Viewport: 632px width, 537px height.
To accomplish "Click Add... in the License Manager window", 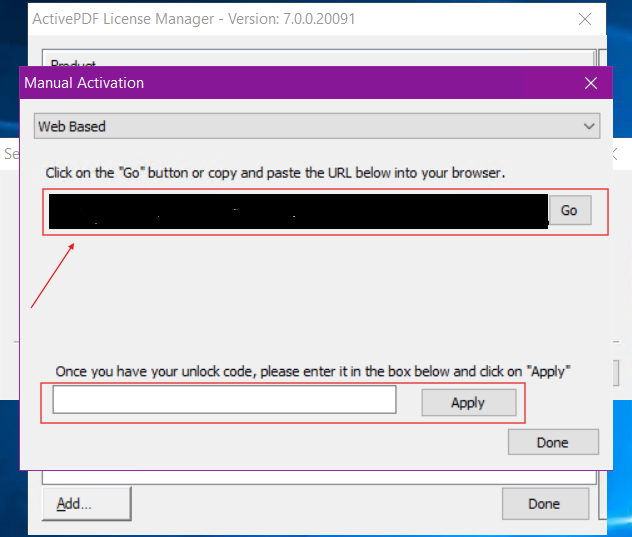I will [x=87, y=504].
